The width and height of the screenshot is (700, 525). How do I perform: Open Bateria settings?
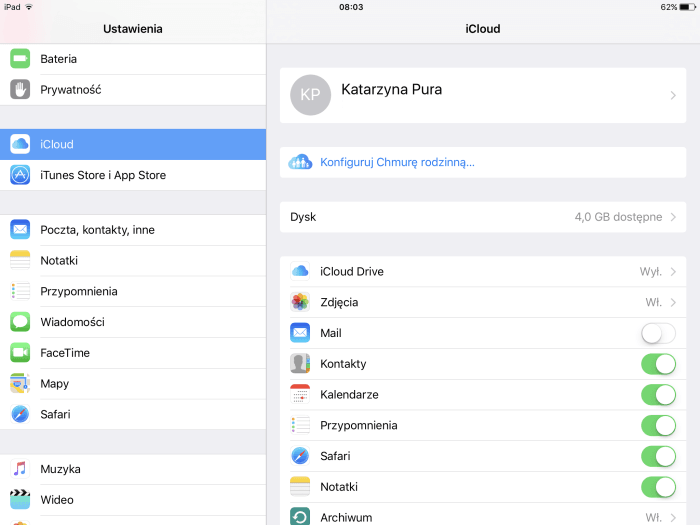133,59
